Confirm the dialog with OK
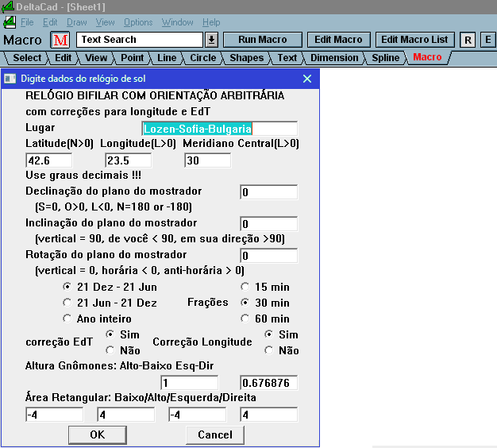497x448 pixels. 97,434
